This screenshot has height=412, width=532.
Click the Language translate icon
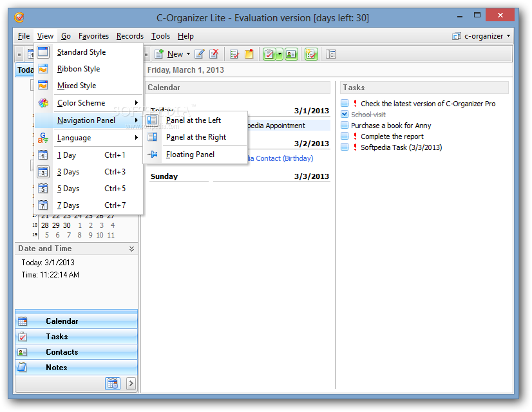[x=43, y=138]
